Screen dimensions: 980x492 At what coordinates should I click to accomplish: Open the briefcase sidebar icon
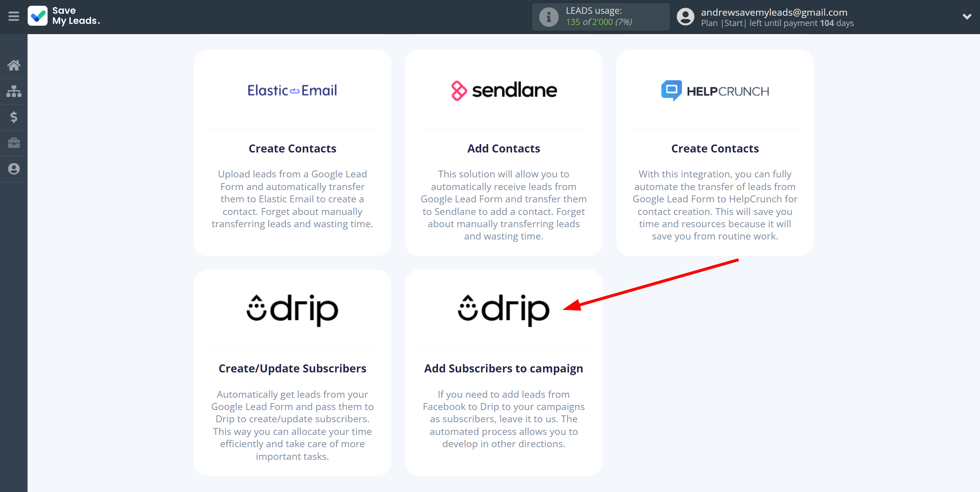[14, 143]
